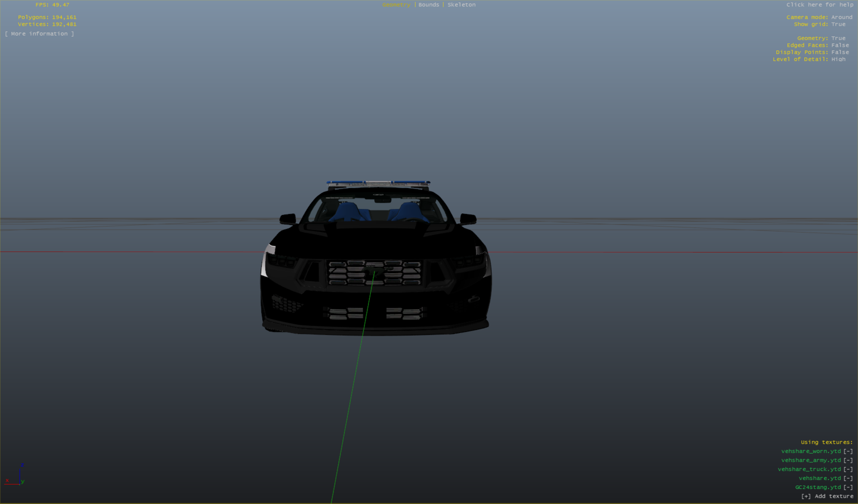858x504 pixels.
Task: Change the Camera mode 'Around' value
Action: pos(841,17)
